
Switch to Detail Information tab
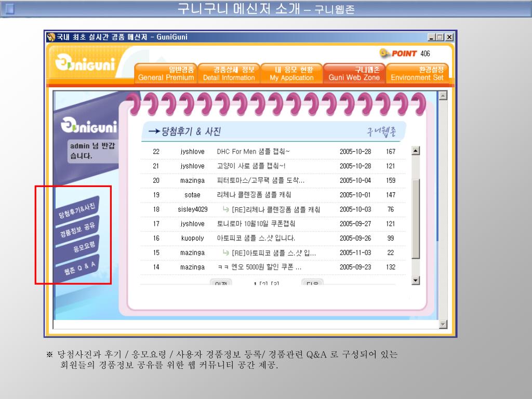229,73
